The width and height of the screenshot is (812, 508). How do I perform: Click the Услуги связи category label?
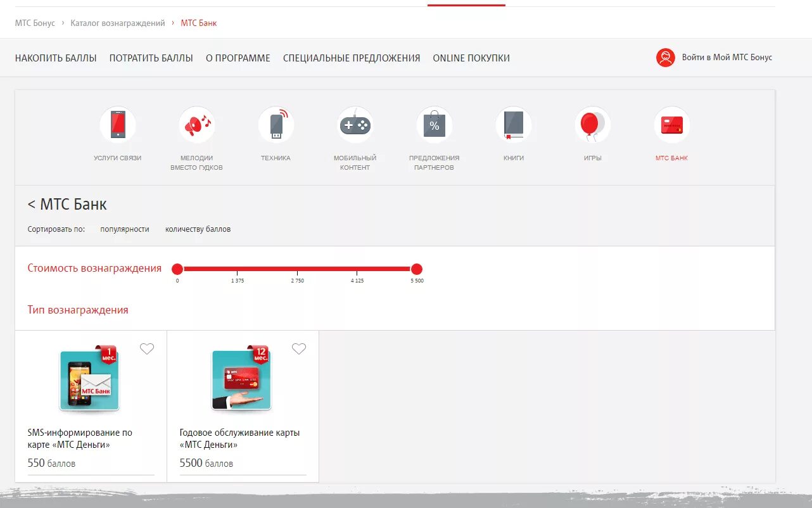118,158
